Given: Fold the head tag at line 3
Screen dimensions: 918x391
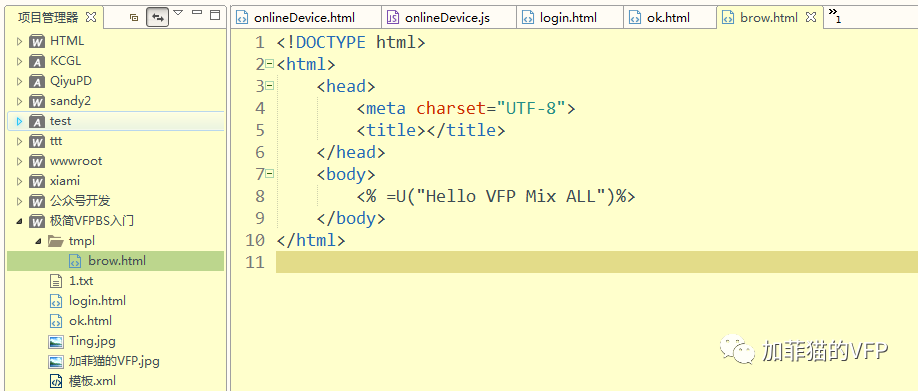Looking at the screenshot, I should [269, 85].
